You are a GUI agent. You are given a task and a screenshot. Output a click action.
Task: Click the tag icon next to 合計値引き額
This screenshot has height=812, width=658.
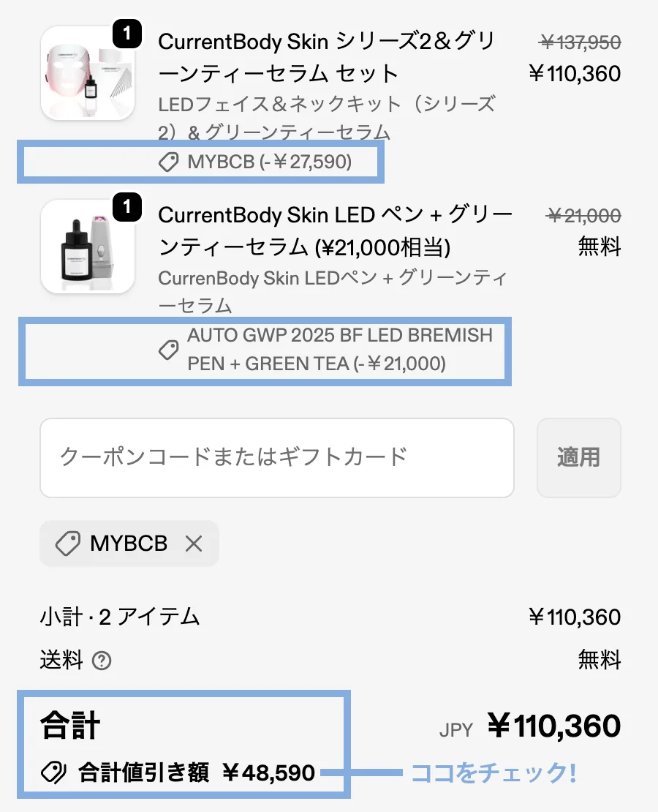click(x=53, y=772)
